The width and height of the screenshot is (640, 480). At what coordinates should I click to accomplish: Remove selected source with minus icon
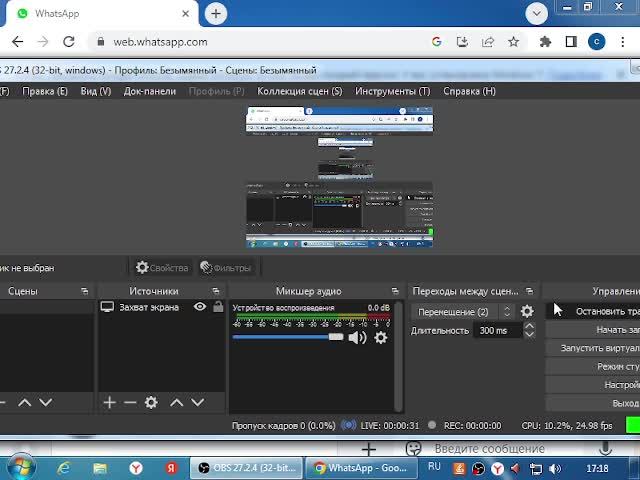click(130, 402)
